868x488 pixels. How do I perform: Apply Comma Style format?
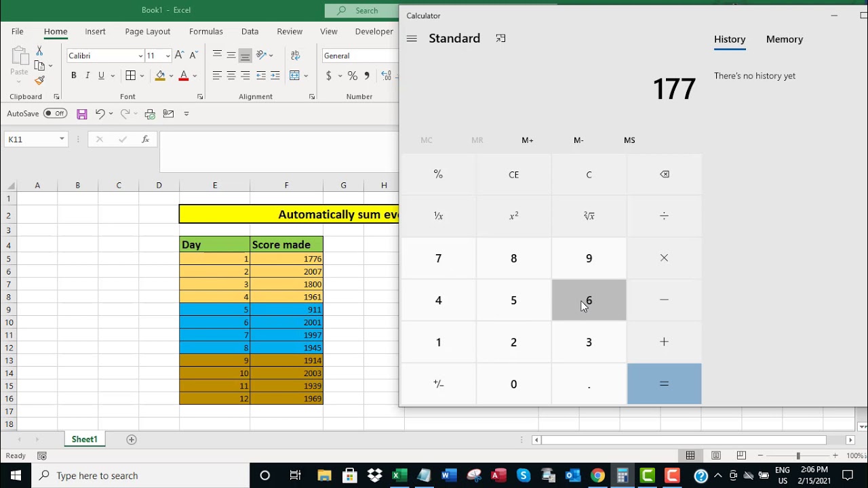point(367,75)
